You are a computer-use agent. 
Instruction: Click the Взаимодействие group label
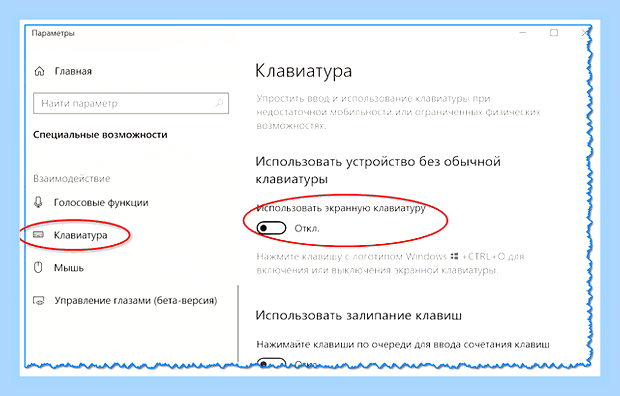pyautogui.click(x=72, y=178)
